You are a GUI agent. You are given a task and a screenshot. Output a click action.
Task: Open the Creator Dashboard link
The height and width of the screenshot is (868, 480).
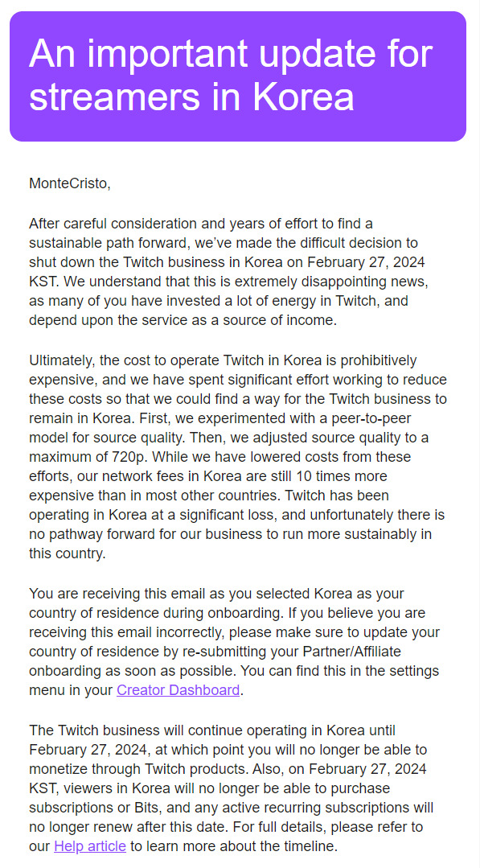point(178,690)
